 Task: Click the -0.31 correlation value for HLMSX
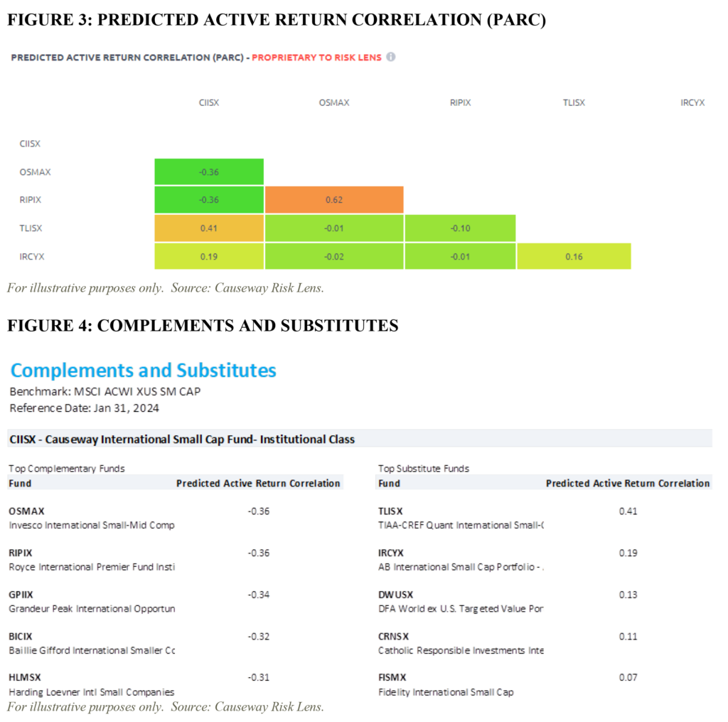click(x=259, y=677)
